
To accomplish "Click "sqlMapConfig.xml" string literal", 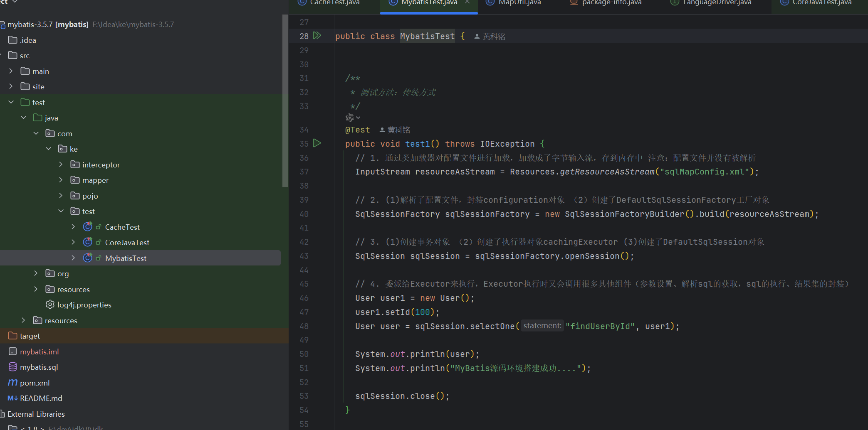I will (x=705, y=172).
